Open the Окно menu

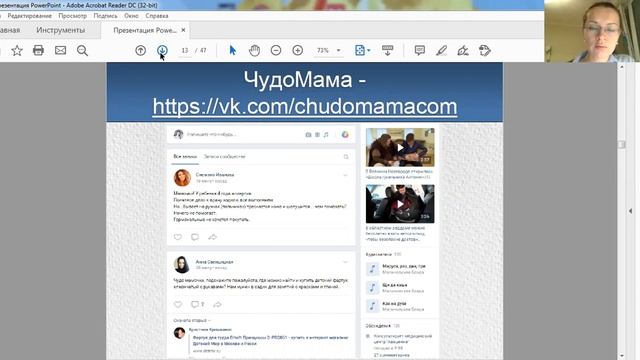131,16
